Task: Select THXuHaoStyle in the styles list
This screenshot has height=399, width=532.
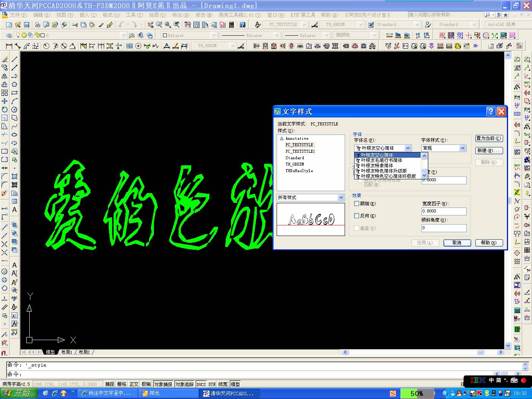Action: click(299, 171)
